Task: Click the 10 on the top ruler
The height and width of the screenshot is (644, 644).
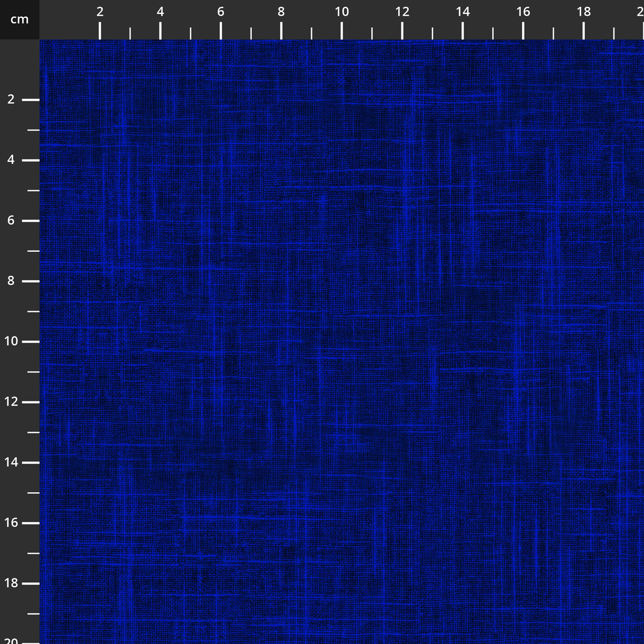Action: [x=342, y=12]
